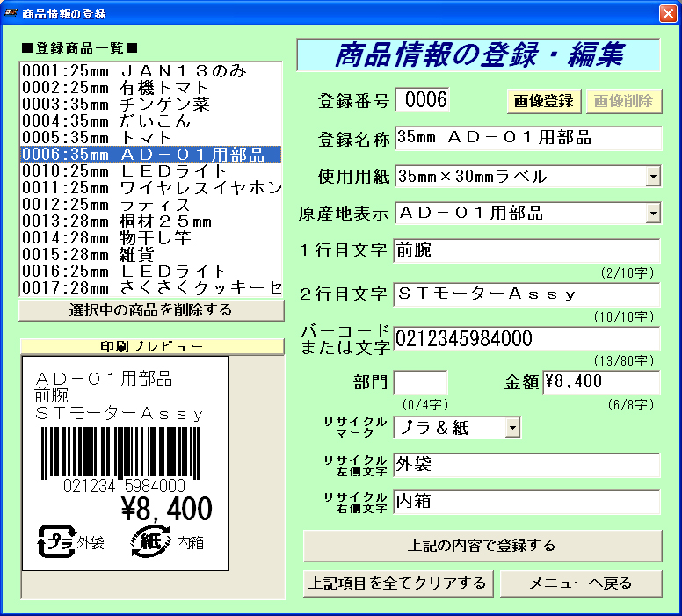Viewport: 682px width, 616px height.
Task: Select list item 0003:35mm チンゲン菜
Action: click(x=151, y=105)
